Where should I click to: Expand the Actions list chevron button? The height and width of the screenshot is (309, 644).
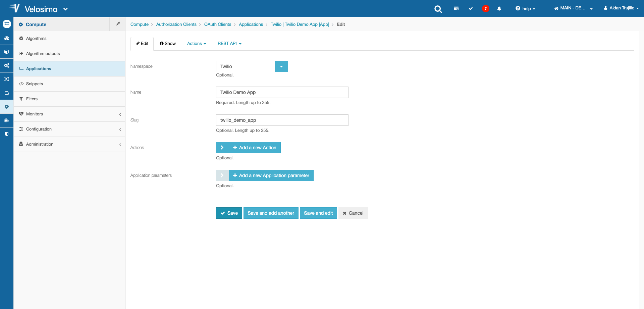coord(222,148)
